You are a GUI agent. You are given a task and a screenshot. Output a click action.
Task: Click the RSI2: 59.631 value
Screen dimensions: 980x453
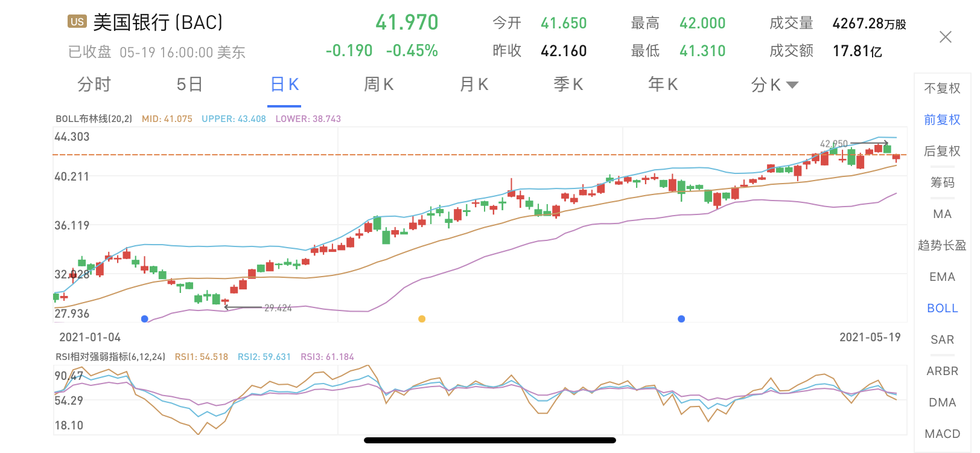tap(264, 357)
